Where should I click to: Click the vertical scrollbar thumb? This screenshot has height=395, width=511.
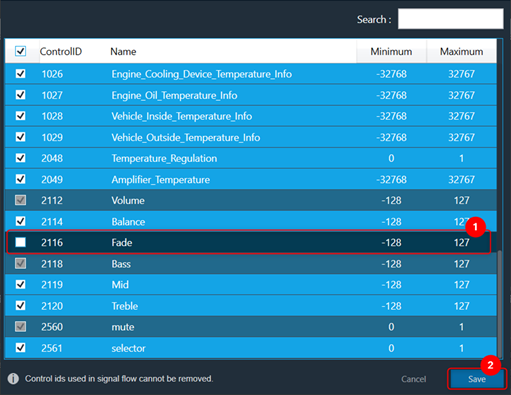(500, 304)
